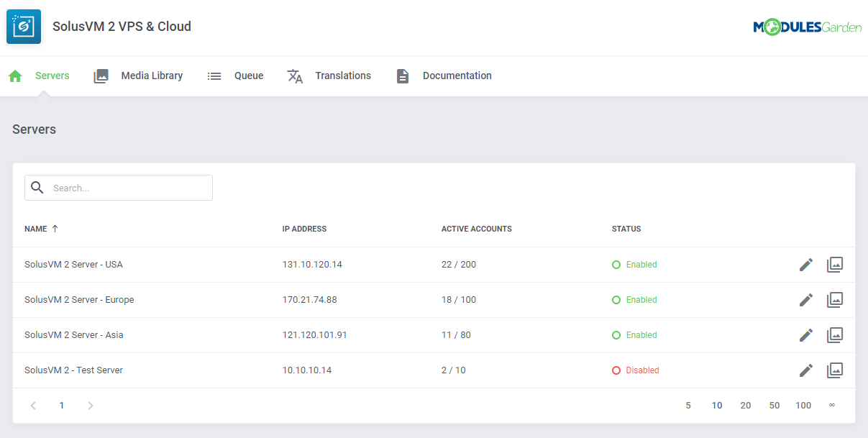The width and height of the screenshot is (868, 438).
Task: Show 5 entries per page
Action: pyautogui.click(x=688, y=406)
